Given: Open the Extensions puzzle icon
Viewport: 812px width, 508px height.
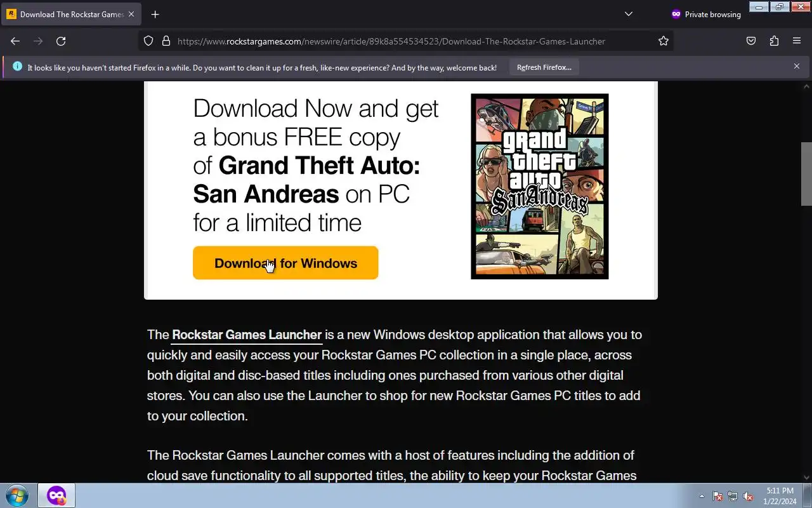Looking at the screenshot, I should pyautogui.click(x=774, y=41).
